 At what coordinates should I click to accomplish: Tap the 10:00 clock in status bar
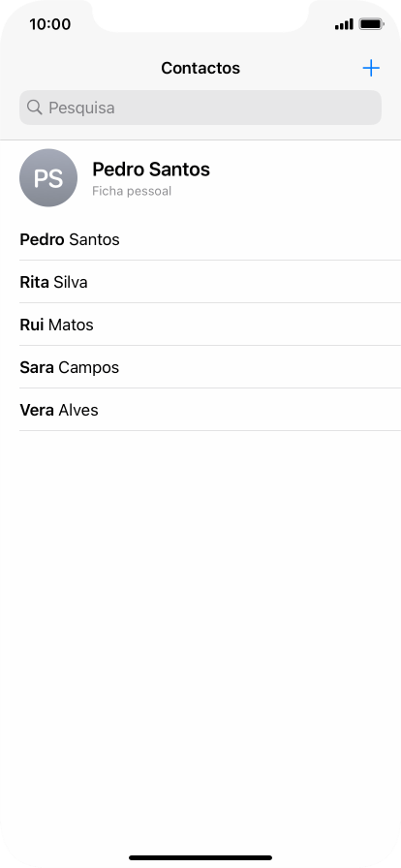(x=49, y=24)
